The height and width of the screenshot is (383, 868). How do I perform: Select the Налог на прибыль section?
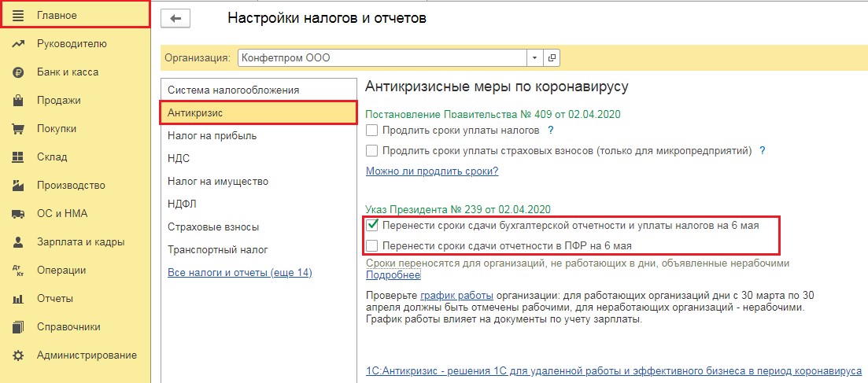click(x=212, y=135)
